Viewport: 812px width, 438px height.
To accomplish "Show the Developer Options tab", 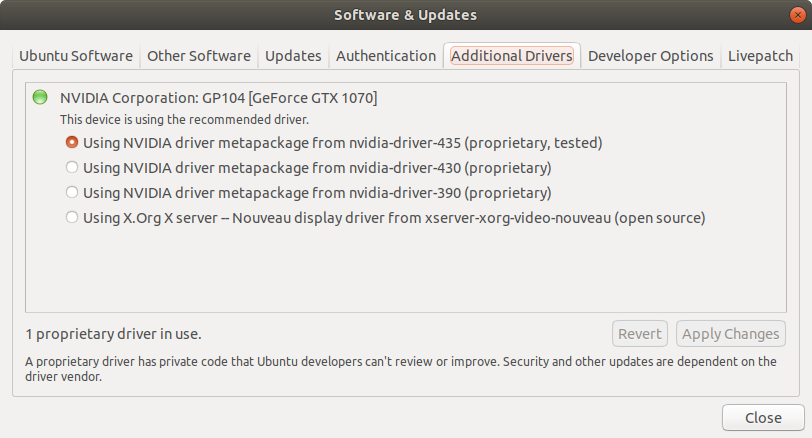I will coord(650,56).
